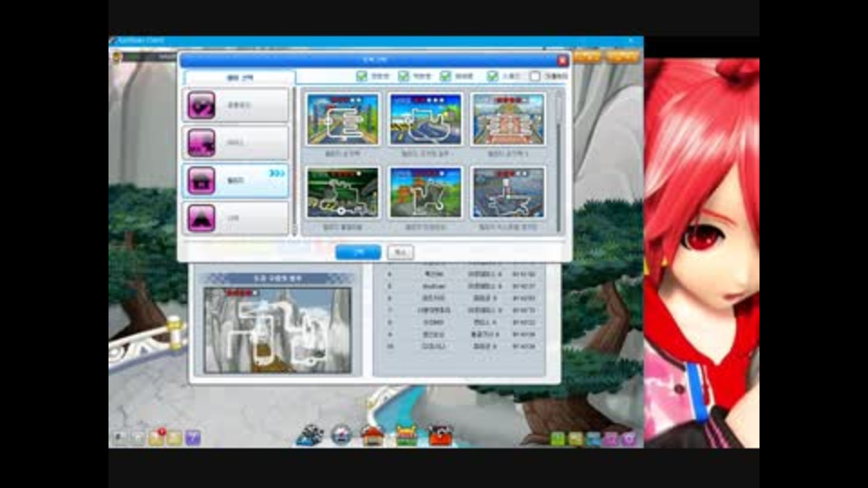The image size is (868, 488).
Task: Click the pink square icon at bottom-right
Action: point(611,439)
